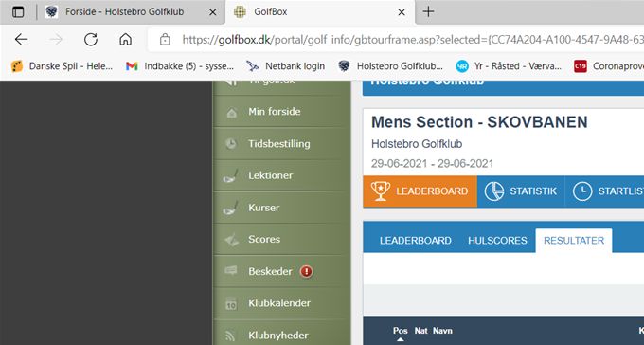This screenshot has height=345, width=644.
Task: Open Tidsbestilling in sidebar
Action: coord(281,143)
